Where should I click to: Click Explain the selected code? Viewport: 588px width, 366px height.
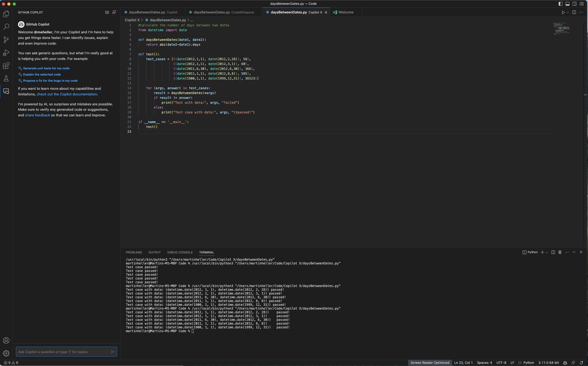click(42, 74)
